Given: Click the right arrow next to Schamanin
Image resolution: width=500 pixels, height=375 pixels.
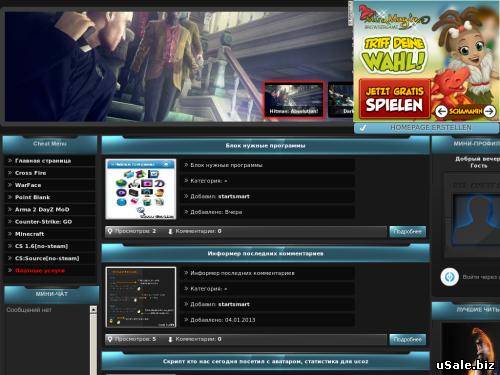Looking at the screenshot, I should tap(489, 111).
